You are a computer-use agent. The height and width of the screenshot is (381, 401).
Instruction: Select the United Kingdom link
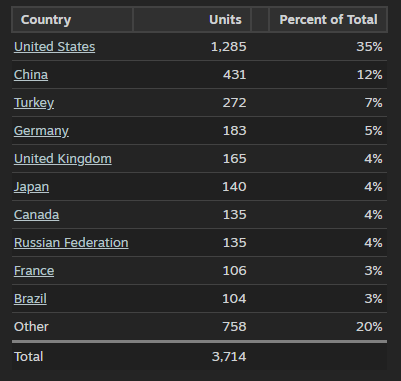(x=63, y=159)
